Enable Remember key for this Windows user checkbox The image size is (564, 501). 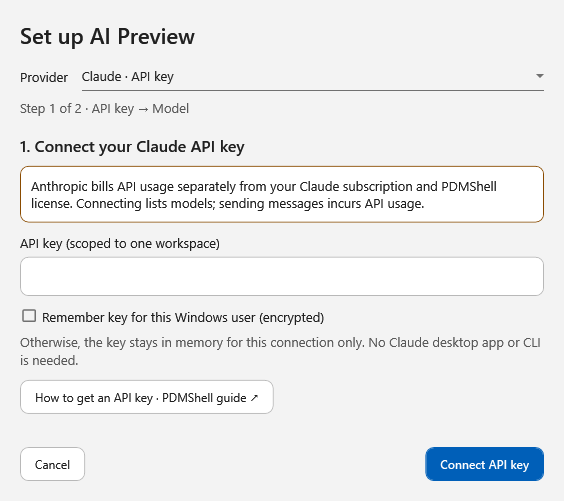tap(29, 316)
